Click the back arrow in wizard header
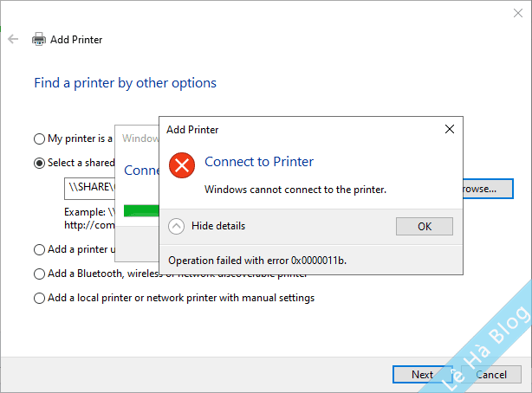The image size is (532, 393). 13,39
